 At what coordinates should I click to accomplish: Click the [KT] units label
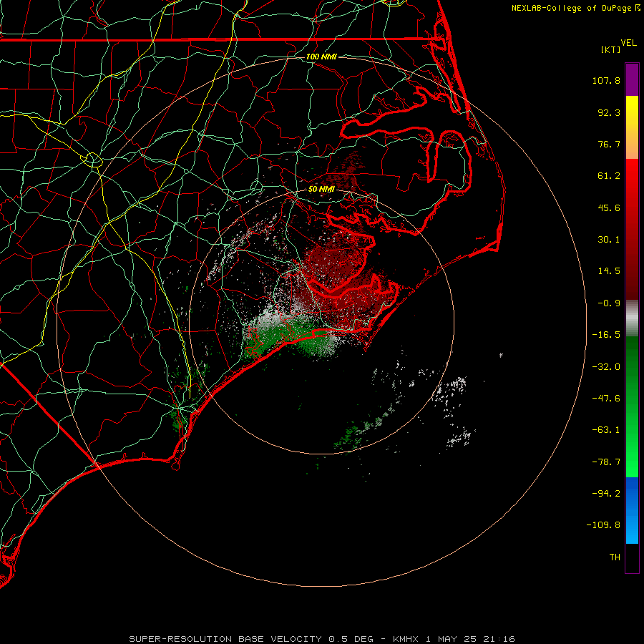(611, 49)
